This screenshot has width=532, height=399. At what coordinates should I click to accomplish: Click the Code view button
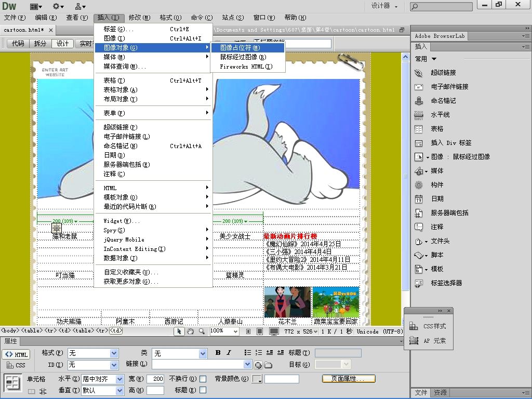(x=18, y=44)
